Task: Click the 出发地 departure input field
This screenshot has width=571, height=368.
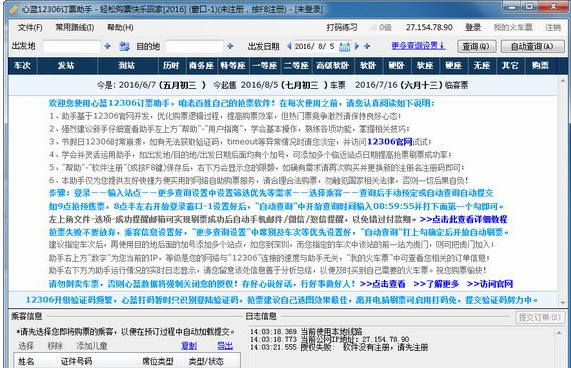Action: (72, 47)
